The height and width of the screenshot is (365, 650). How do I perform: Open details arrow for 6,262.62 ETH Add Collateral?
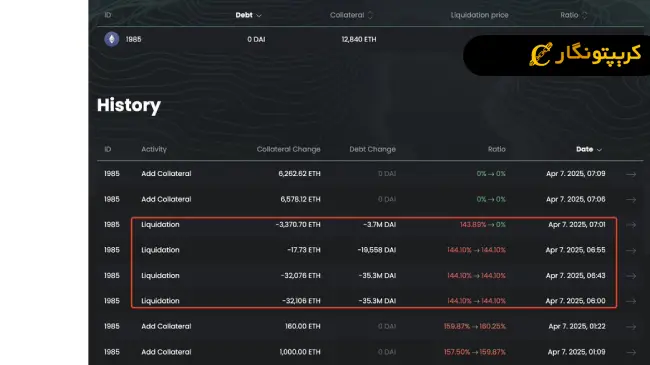tap(631, 174)
